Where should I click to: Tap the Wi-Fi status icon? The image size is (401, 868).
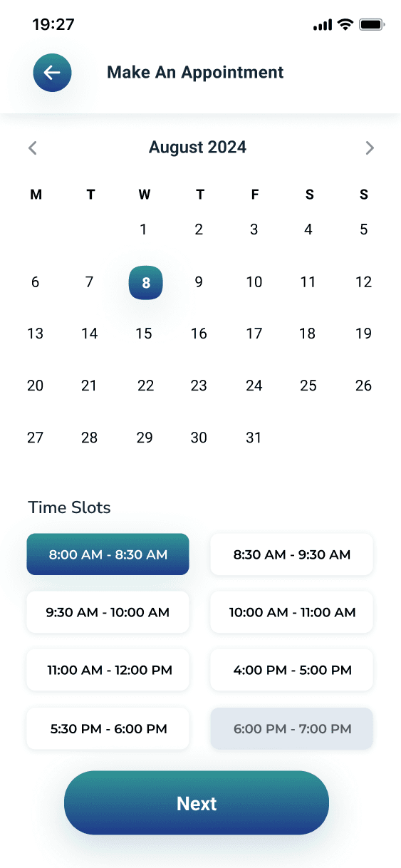pos(345,25)
